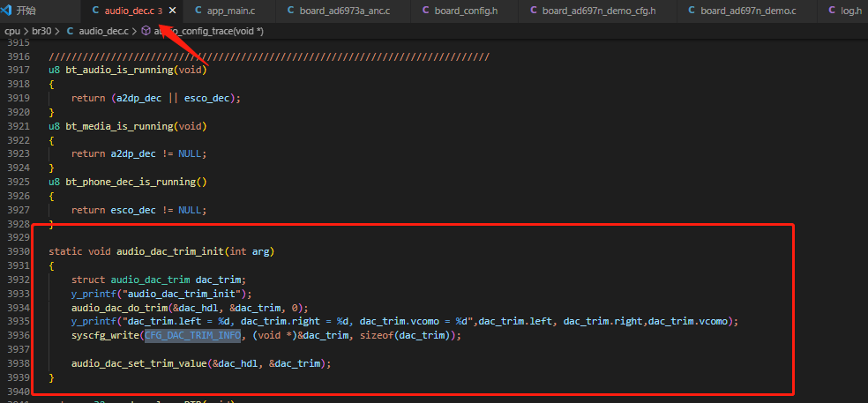This screenshot has width=868, height=403.
Task: Click line number 3917 in the gutter
Action: point(19,71)
